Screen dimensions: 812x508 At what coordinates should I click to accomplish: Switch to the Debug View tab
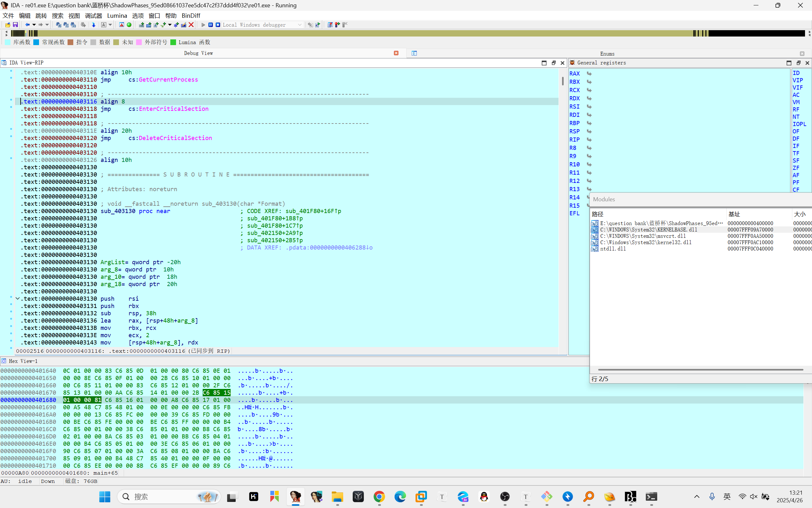point(198,53)
